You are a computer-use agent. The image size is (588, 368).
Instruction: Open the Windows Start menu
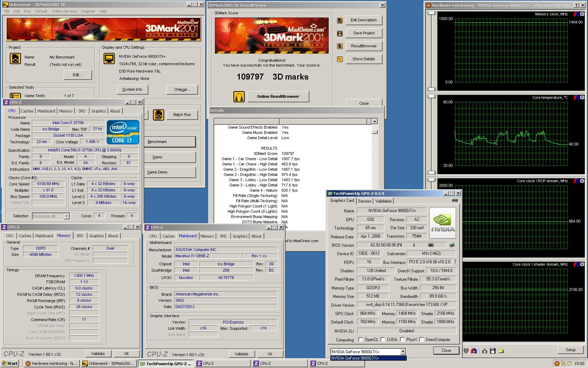click(x=9, y=363)
